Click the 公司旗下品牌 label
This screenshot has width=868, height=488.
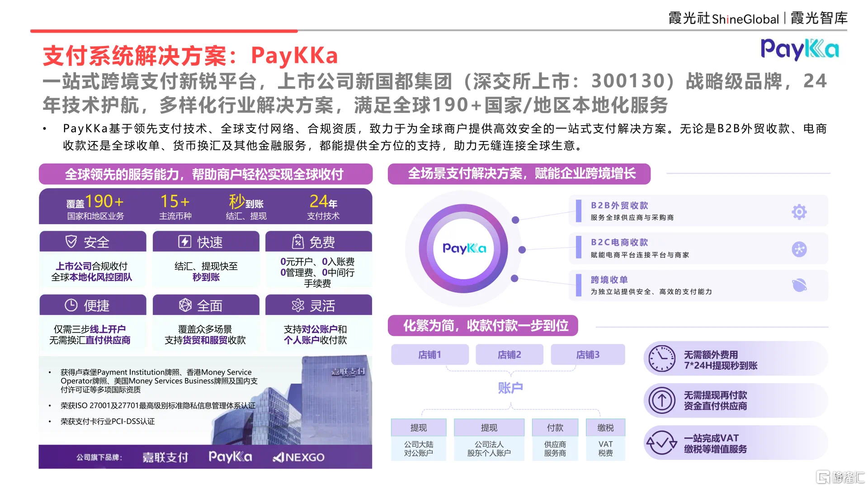pyautogui.click(x=99, y=457)
